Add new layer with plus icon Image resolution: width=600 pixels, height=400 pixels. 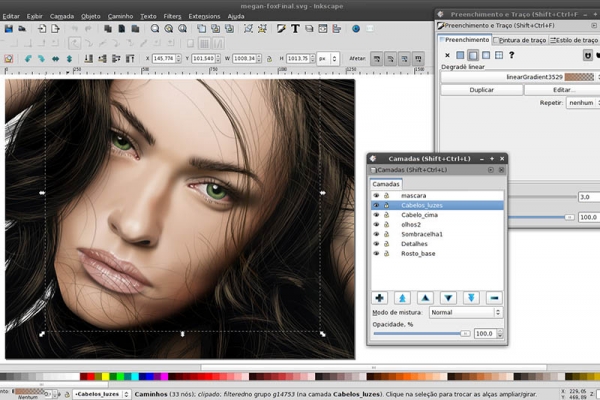point(380,298)
